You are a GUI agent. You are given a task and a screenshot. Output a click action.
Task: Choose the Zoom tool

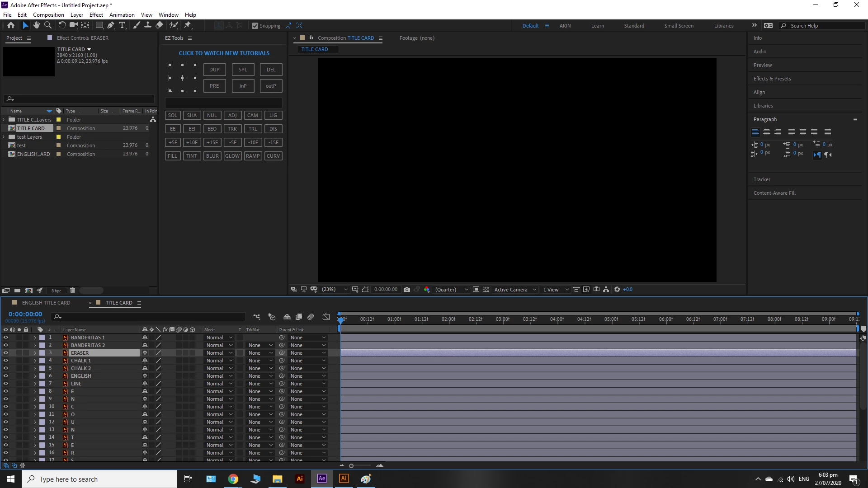point(48,25)
